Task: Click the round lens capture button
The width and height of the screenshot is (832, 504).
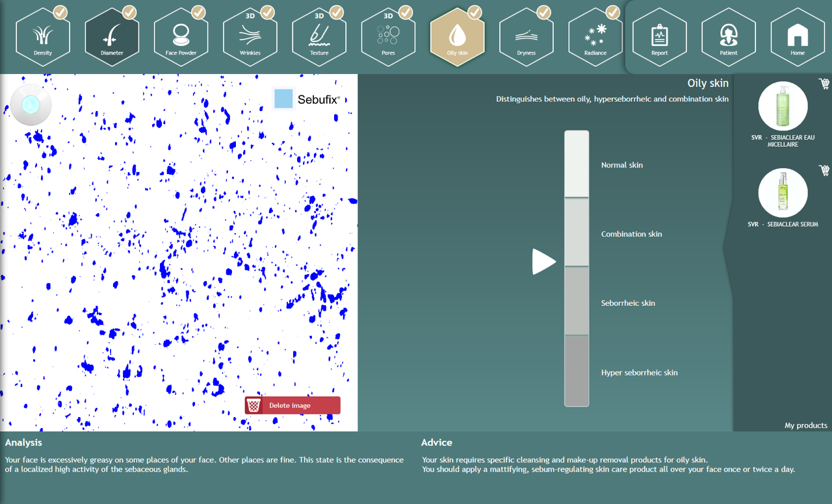Action: click(31, 105)
